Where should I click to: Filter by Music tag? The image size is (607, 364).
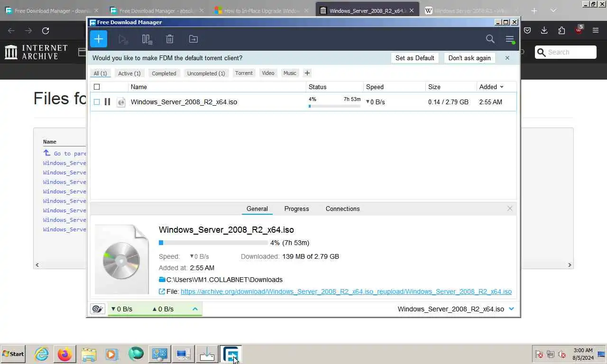pos(290,73)
